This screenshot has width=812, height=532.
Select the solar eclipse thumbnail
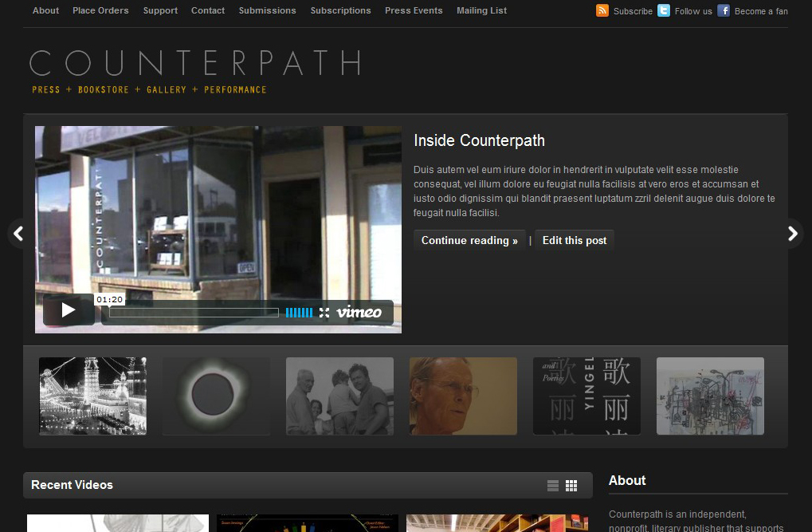point(217,396)
